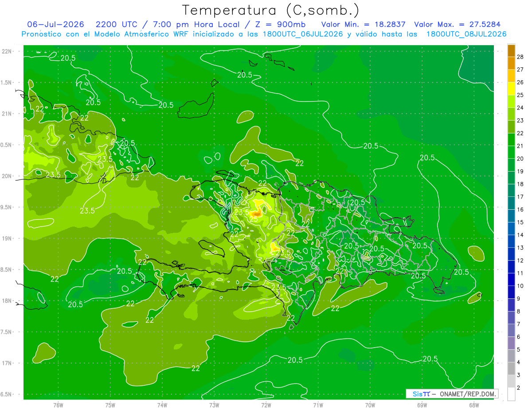The image size is (532, 411).
Task: Click the latitude label "21N"
Action: click(x=7, y=114)
